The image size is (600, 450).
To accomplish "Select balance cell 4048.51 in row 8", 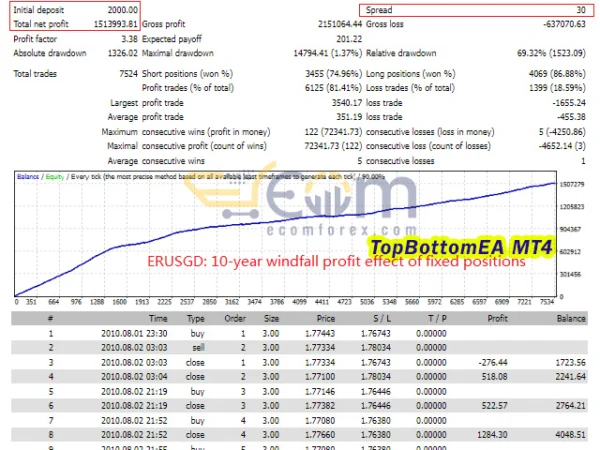I will click(571, 435).
